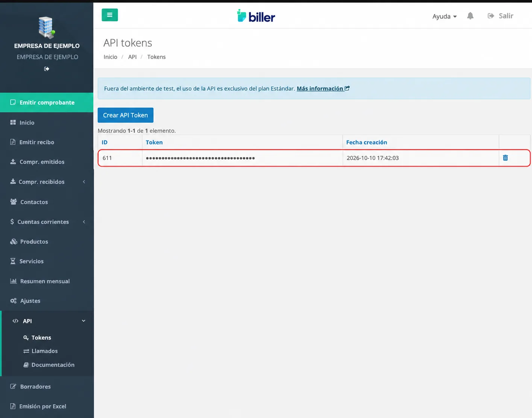Open Emitir comprobante in the sidebar
This screenshot has height=418, width=532.
coord(47,102)
